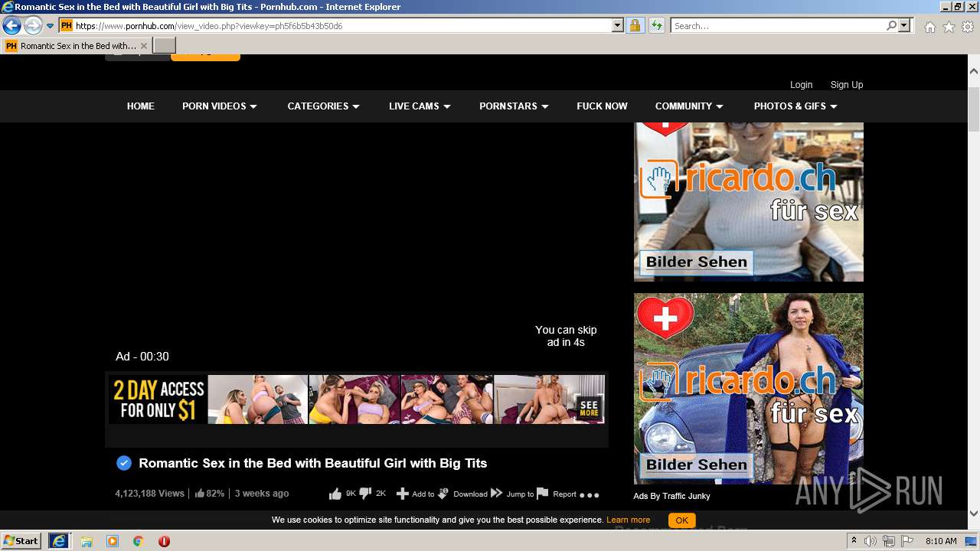Screen dimensions: 980x551
Task: Click the blue verified checkmark badge
Action: click(124, 463)
